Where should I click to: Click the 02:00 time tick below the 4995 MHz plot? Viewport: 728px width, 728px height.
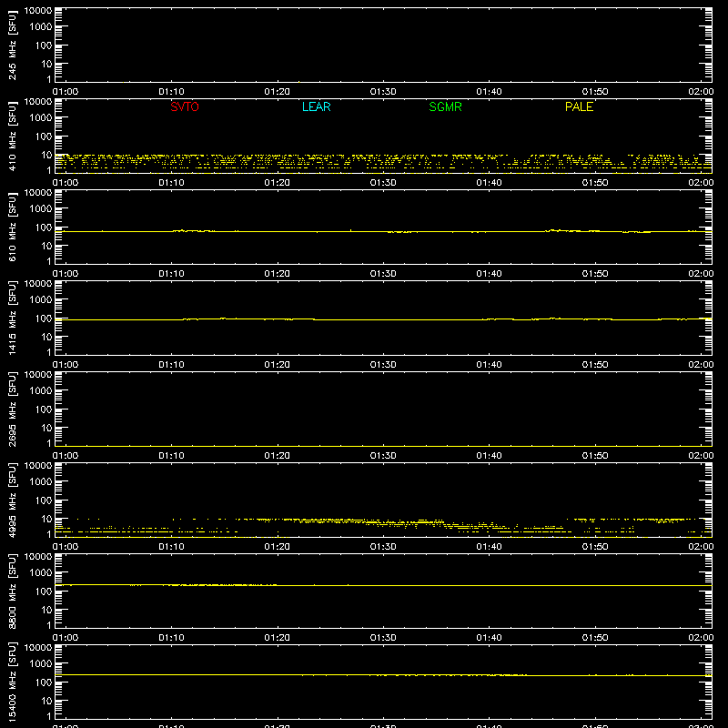[701, 547]
